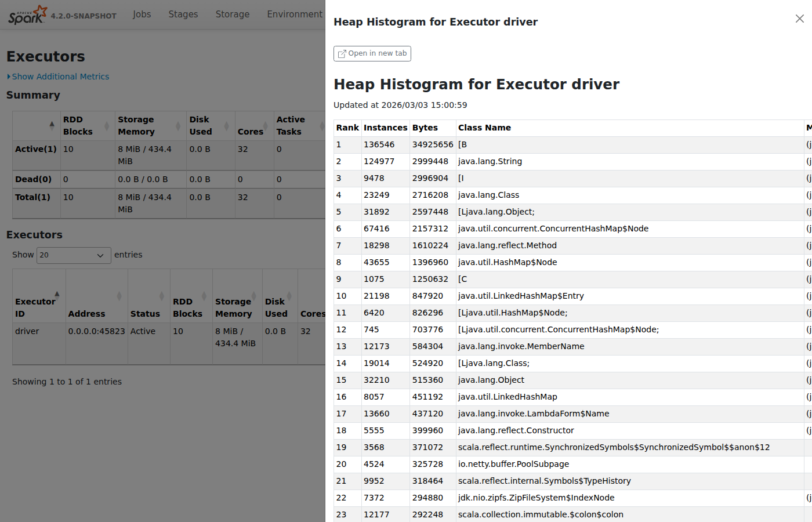The image size is (812, 522).
Task: Click the Active(1) summary row label
Action: click(x=36, y=149)
